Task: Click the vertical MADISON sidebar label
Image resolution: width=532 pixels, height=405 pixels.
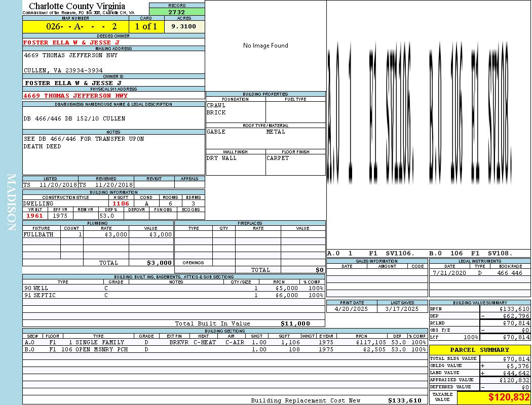Action: tap(12, 202)
